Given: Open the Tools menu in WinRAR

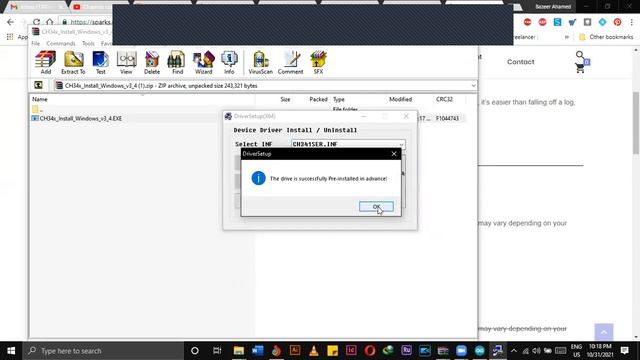Looking at the screenshot, I should 88,43.
